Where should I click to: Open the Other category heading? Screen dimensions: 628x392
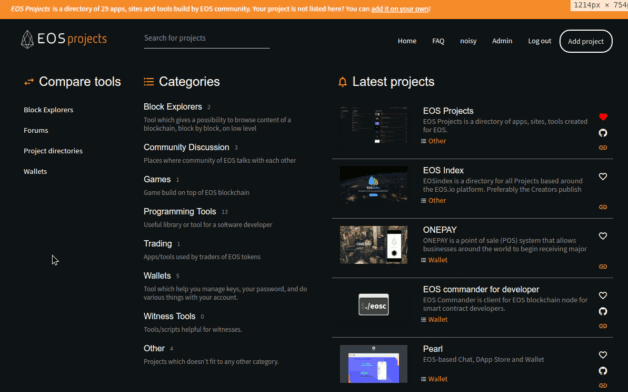(x=154, y=348)
